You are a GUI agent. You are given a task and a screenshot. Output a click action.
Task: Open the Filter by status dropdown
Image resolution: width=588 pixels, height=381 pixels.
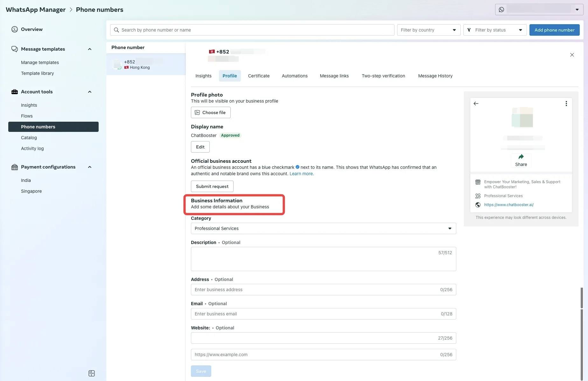pos(495,30)
